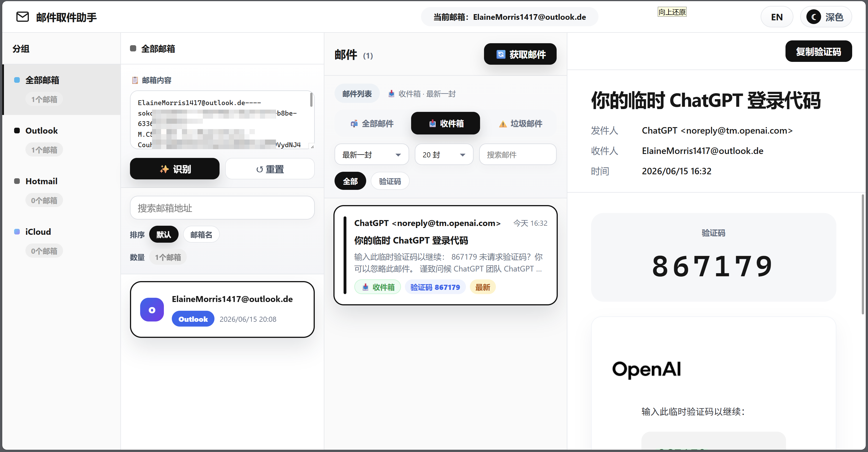Switch to the 收件箱 folder tab

pos(446,123)
